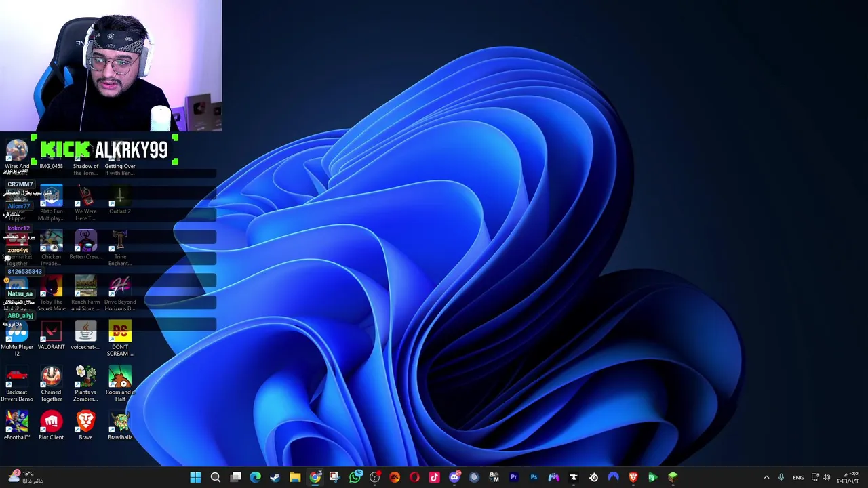Open Snipping Tool from the taskbar
Image resolution: width=868 pixels, height=488 pixels.
tap(334, 477)
